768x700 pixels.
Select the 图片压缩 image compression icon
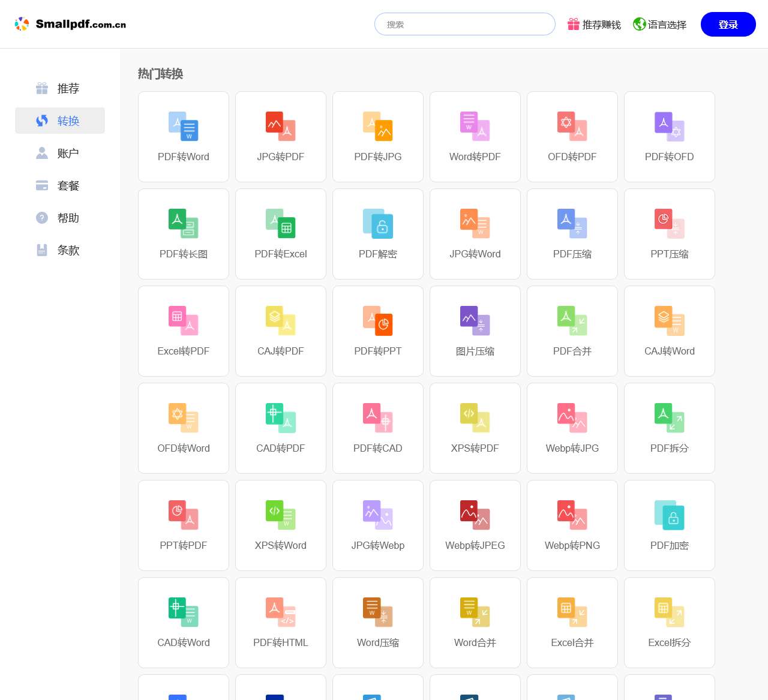click(x=475, y=321)
